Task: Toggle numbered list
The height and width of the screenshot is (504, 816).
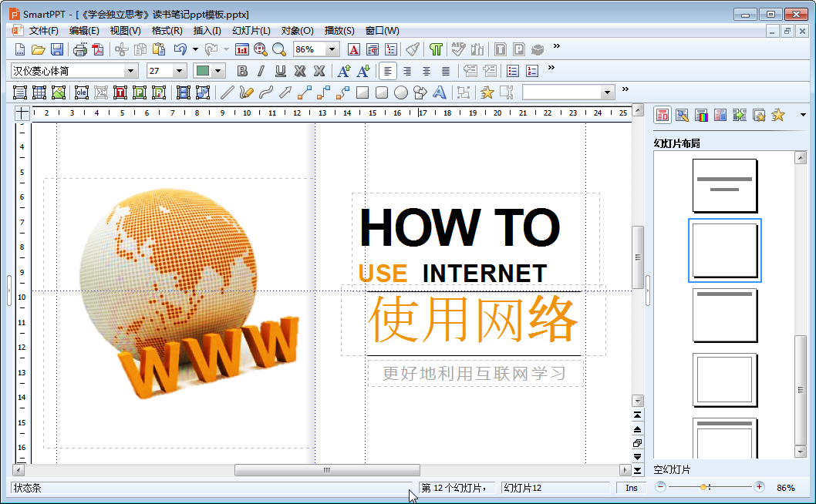Action: click(x=532, y=71)
